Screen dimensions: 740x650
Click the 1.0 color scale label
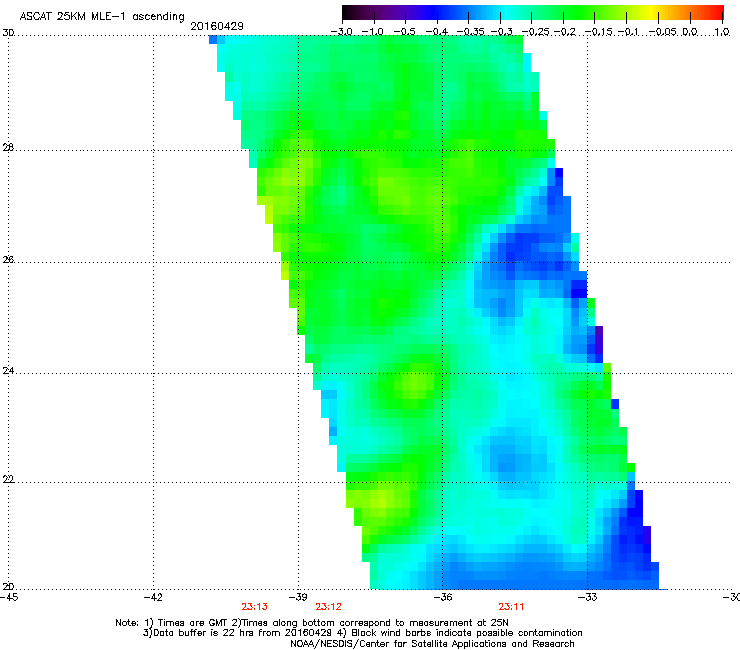pos(722,32)
